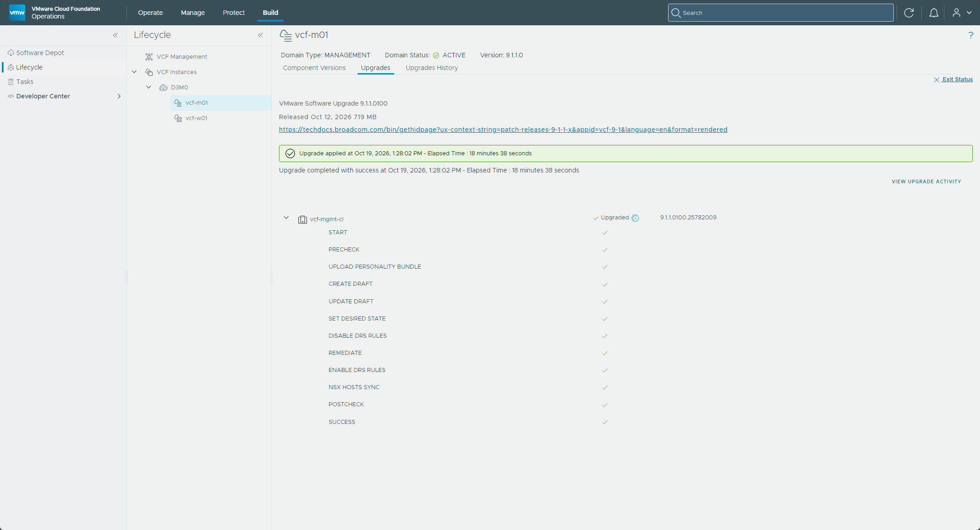
Task: Click VIEW UPGRADE ACTIVITY
Action: coord(926,181)
